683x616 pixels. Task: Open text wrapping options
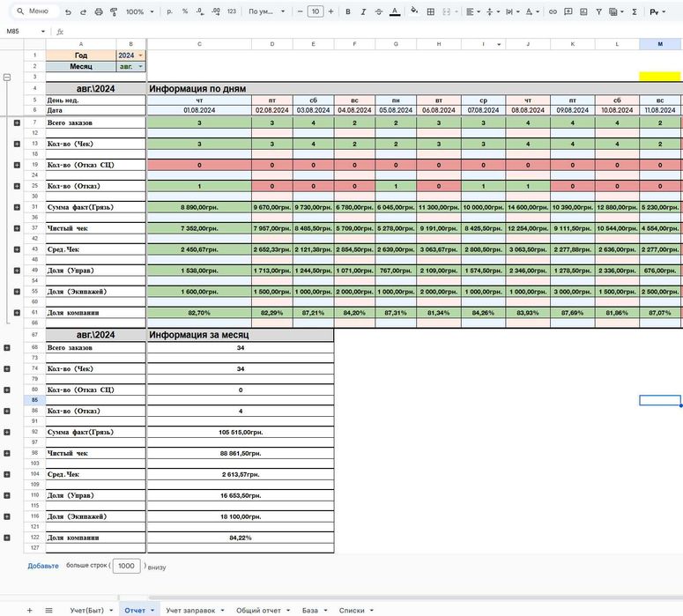coord(512,11)
